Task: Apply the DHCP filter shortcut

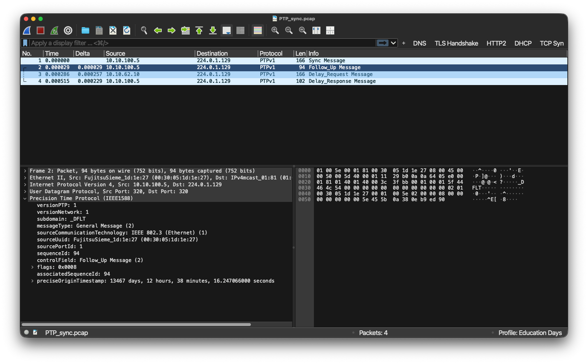Action: point(523,43)
